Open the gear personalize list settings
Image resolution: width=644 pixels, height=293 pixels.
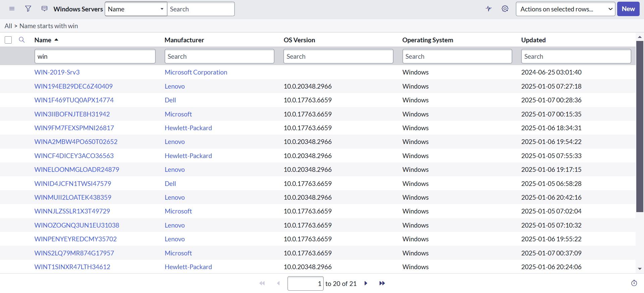[x=505, y=9]
